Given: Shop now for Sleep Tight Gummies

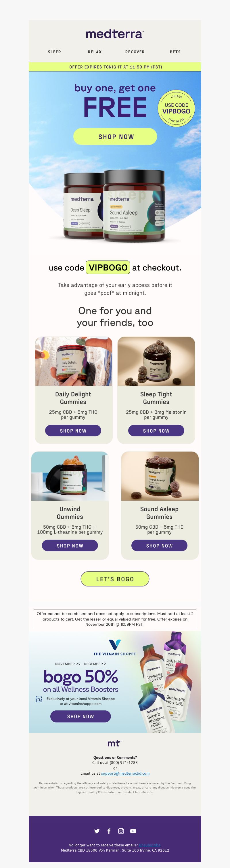Looking at the screenshot, I should 156,431.
